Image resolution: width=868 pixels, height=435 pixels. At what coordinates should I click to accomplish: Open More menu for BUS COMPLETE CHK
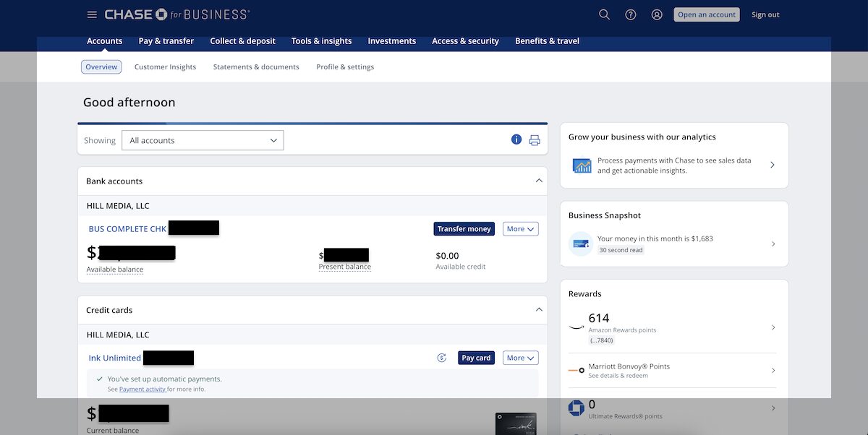[x=521, y=229]
